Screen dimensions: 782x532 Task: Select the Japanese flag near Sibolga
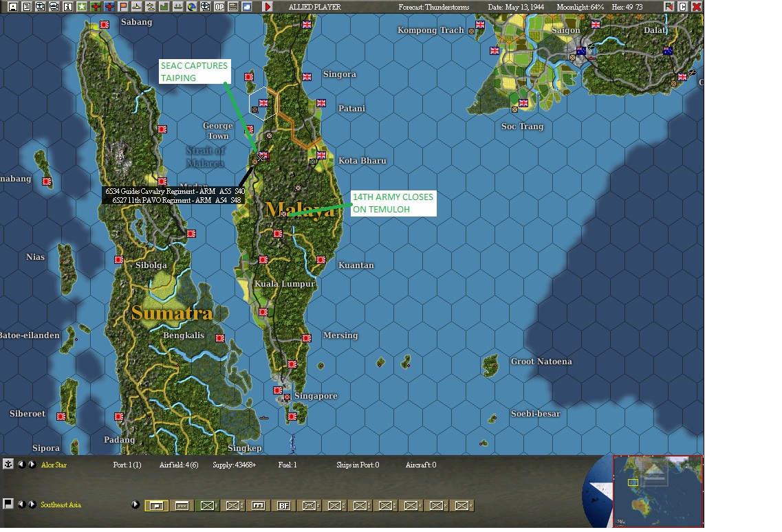pos(119,260)
